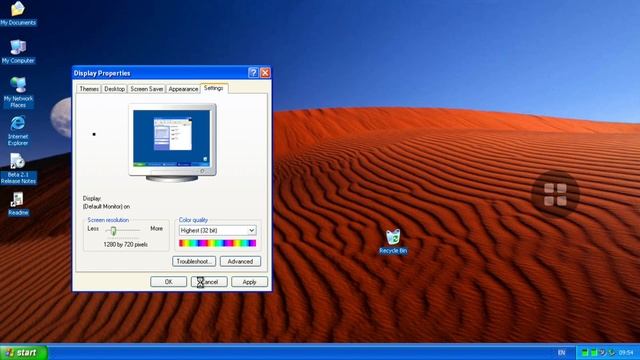
Task: Select My Network Places icon
Action: point(18,92)
